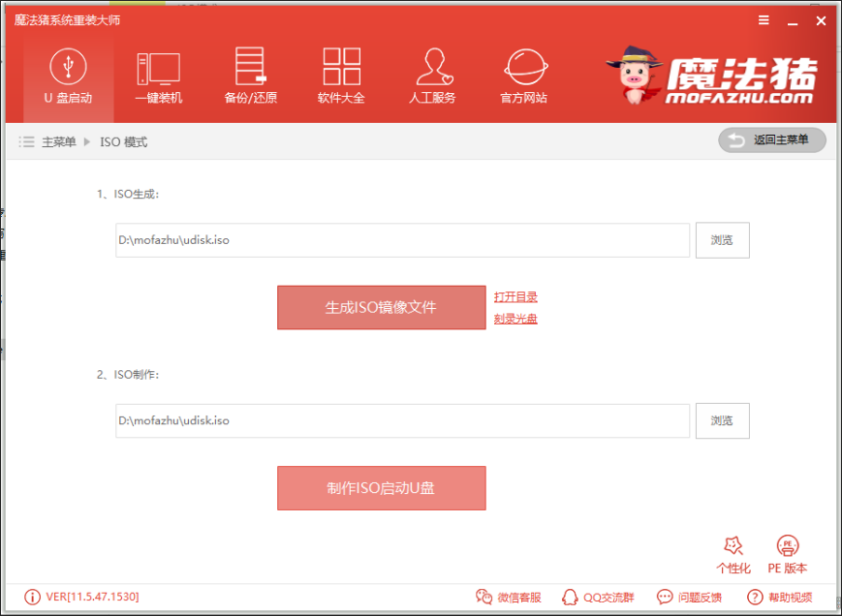
Task: Visit the 官方网站 globe tab
Action: pyautogui.click(x=524, y=77)
